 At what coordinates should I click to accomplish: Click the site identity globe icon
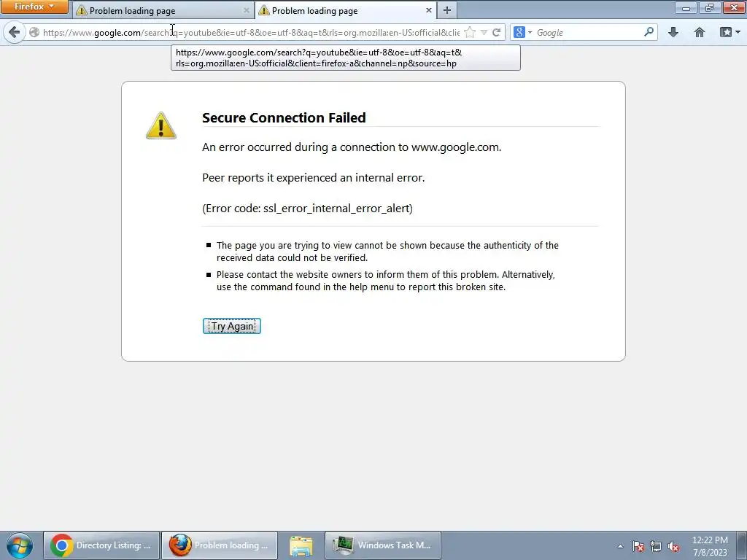34,32
